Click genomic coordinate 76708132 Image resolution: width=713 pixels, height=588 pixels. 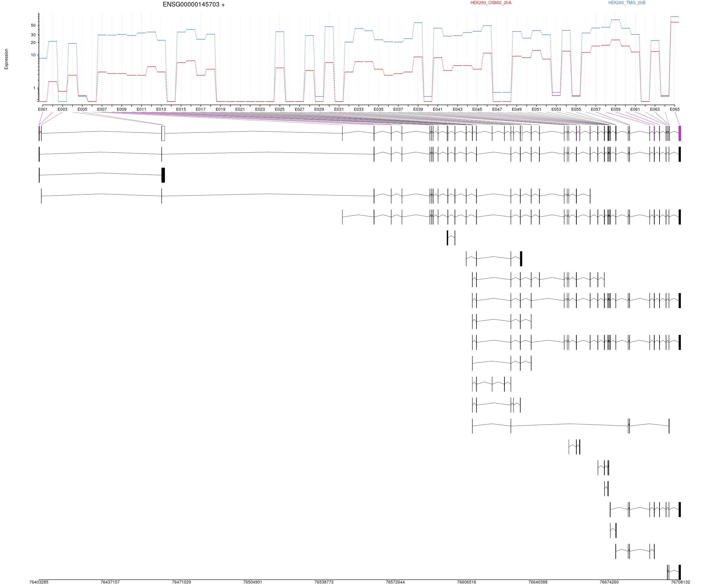(x=680, y=582)
